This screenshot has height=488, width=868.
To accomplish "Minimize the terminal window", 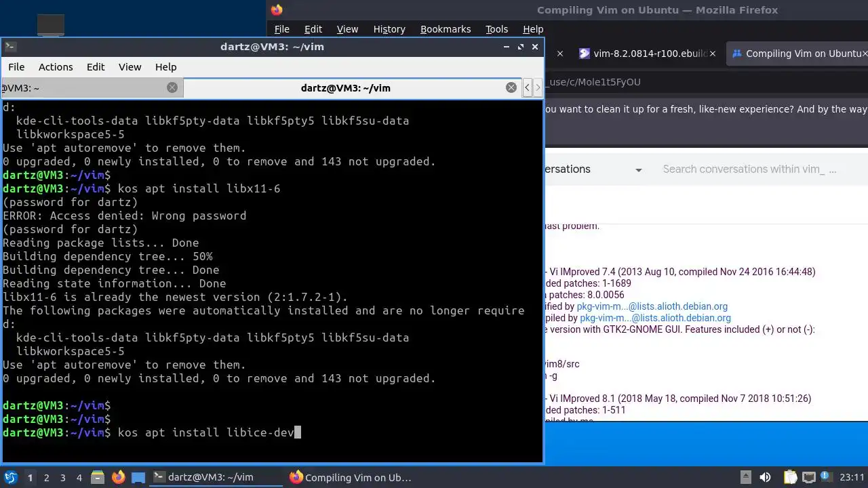I will click(506, 47).
